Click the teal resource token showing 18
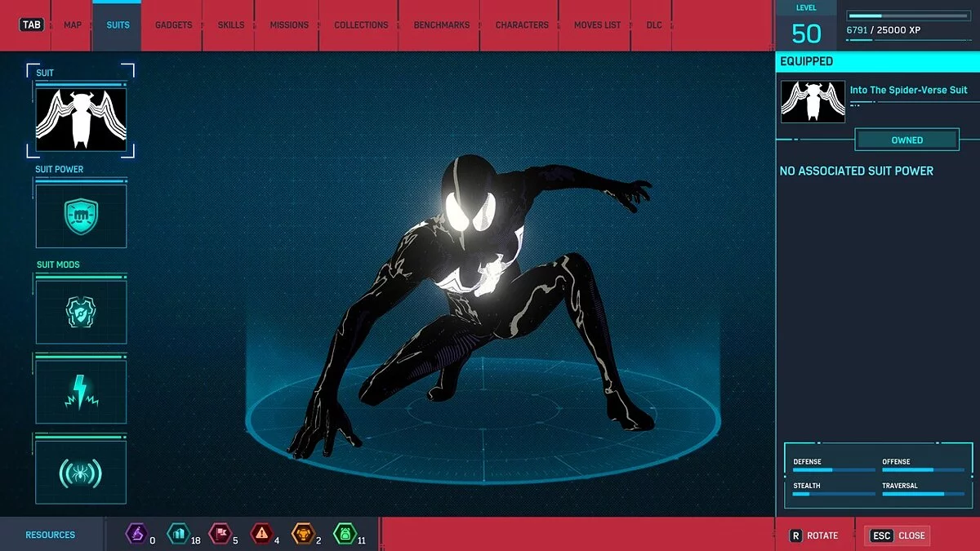Screen dimensions: 980x551 tap(177, 535)
